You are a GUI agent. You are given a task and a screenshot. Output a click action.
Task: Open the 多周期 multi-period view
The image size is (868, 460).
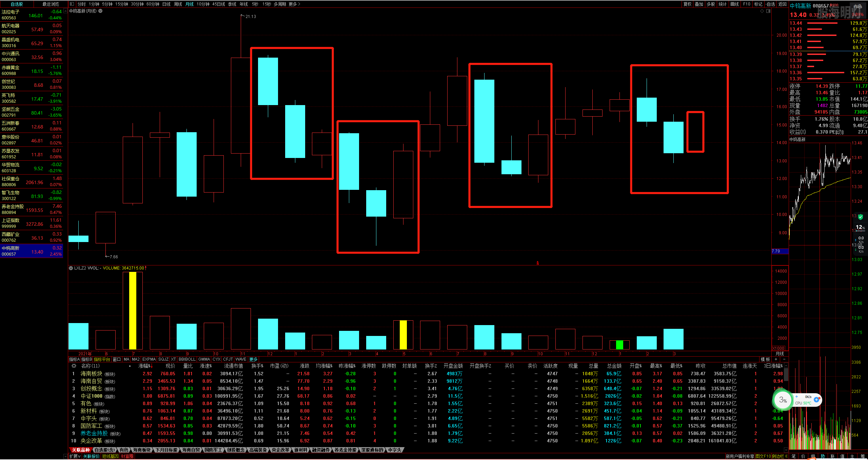(280, 4)
